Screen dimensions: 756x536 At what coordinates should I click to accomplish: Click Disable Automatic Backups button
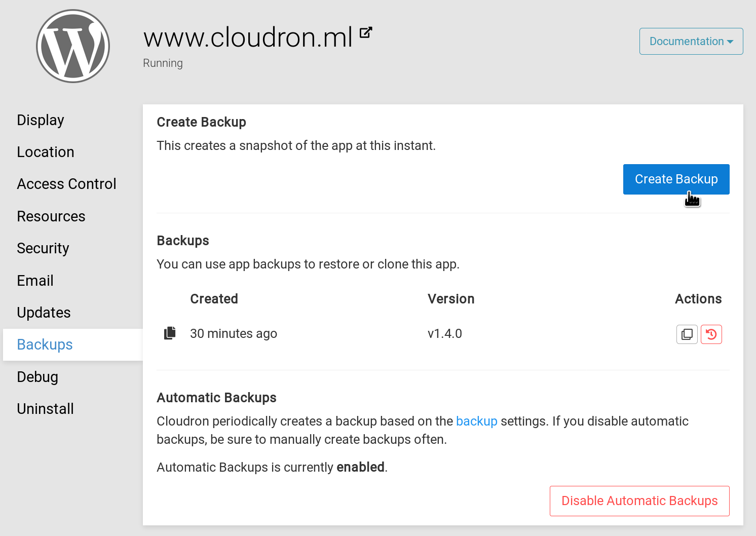(x=639, y=501)
